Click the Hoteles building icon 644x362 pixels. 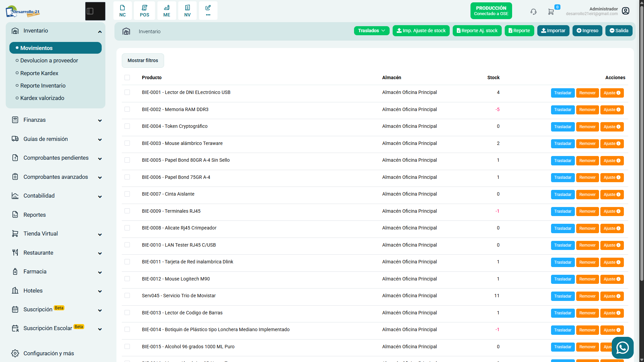(x=15, y=291)
